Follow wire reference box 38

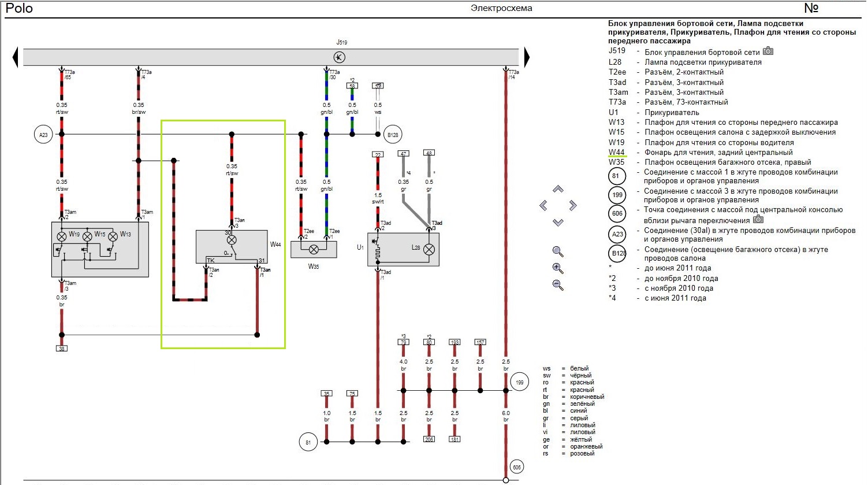[x=62, y=349]
